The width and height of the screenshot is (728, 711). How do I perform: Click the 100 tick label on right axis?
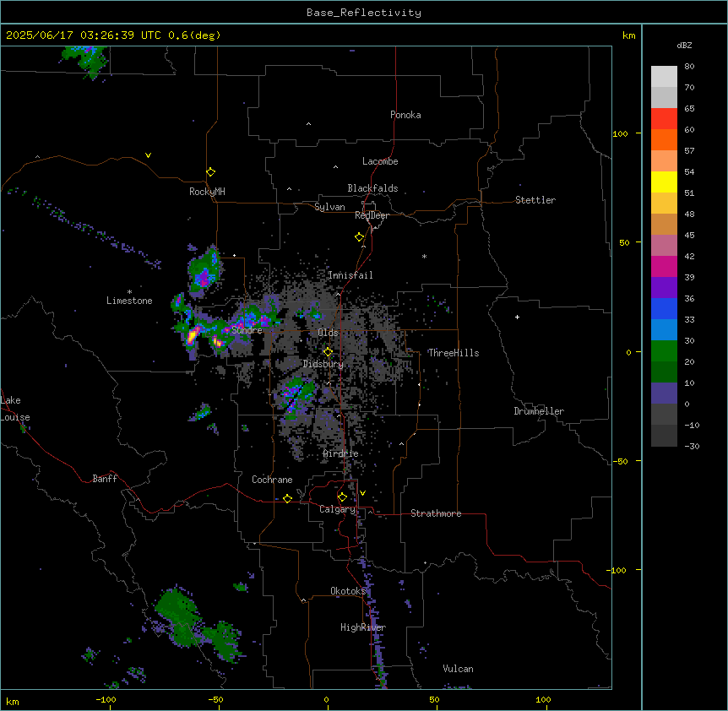point(620,133)
